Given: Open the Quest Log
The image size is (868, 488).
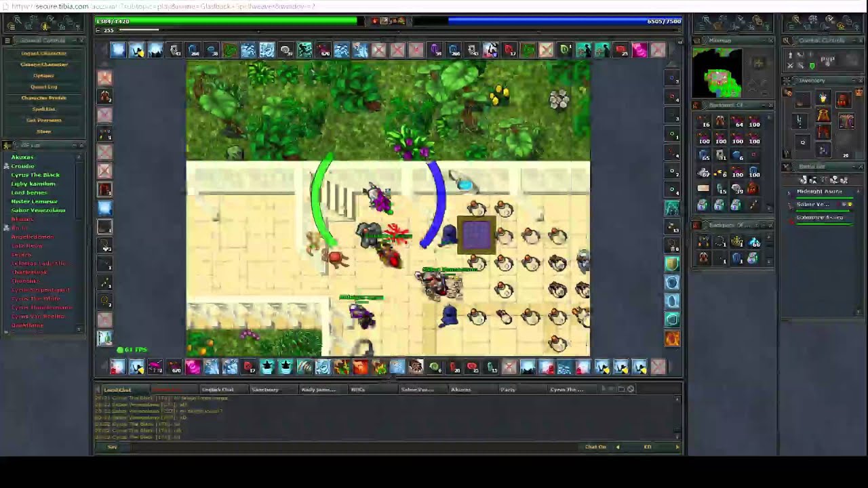Looking at the screenshot, I should coord(43,87).
